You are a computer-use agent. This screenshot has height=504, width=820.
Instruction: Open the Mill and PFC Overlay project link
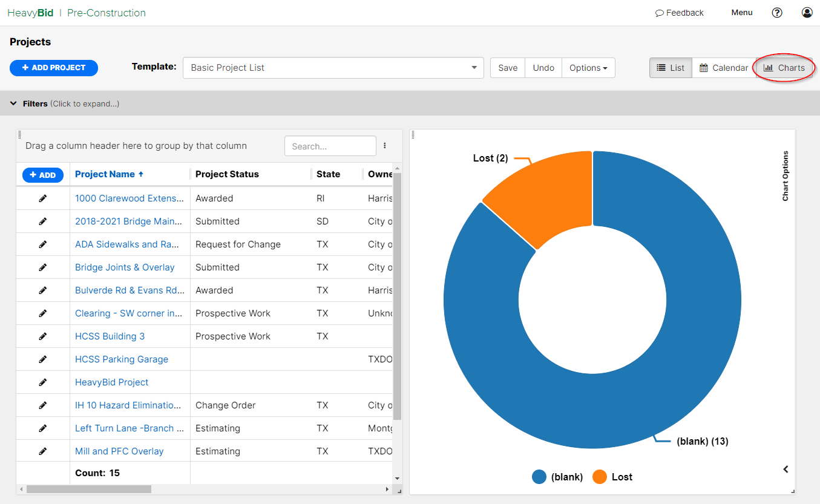click(x=119, y=451)
